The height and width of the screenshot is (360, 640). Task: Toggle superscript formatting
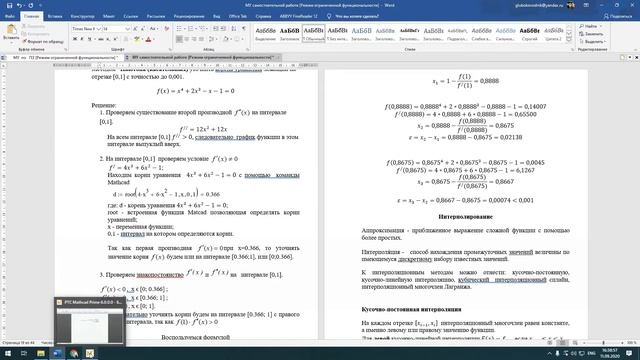(x=116, y=39)
